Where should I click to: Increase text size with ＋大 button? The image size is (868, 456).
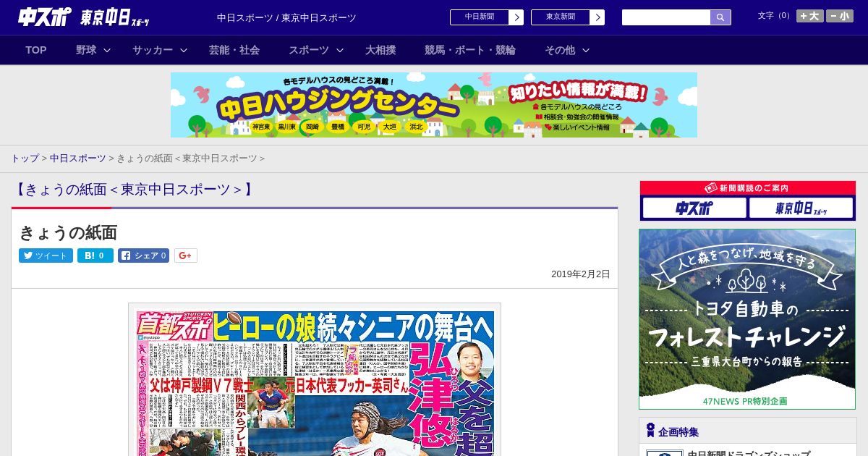(x=810, y=16)
